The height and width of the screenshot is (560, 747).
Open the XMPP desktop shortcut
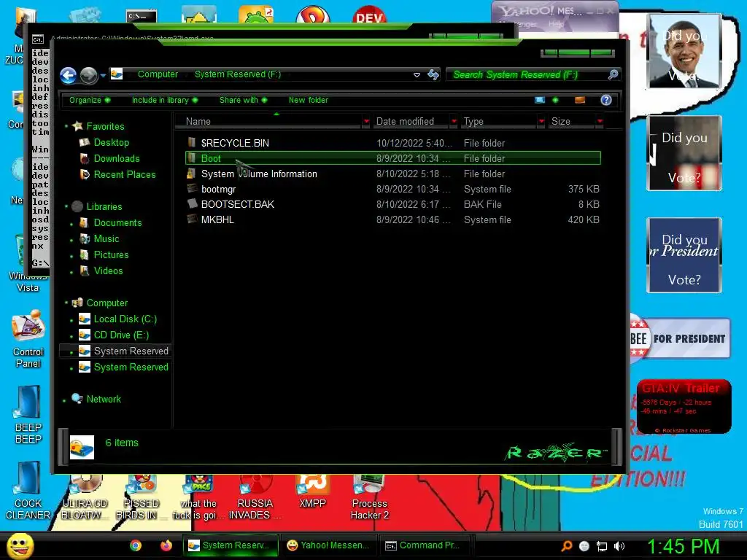click(x=312, y=492)
